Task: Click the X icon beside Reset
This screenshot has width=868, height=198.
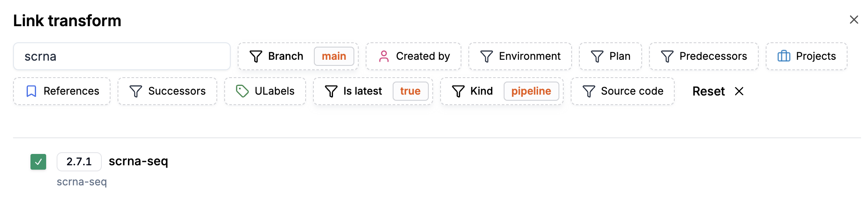Action: point(739,91)
